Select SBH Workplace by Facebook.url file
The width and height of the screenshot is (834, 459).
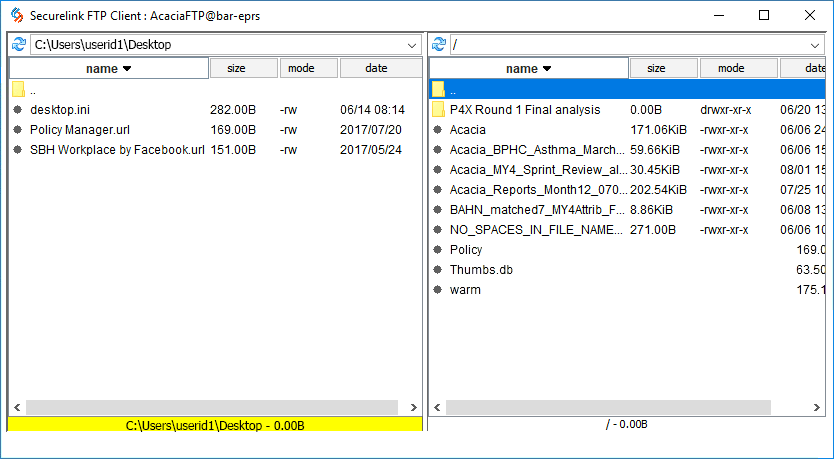(117, 150)
